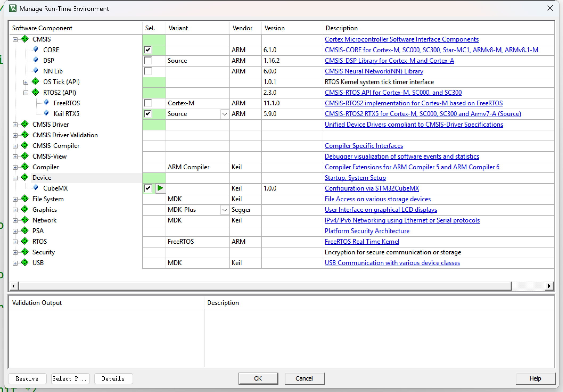Click the Compiler group diamond icon
The width and height of the screenshot is (563, 392).
pos(25,167)
